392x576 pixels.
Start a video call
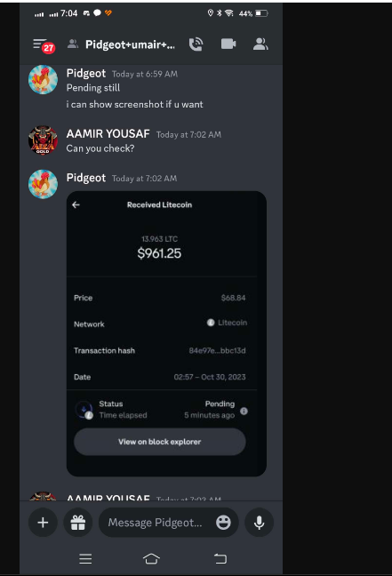[228, 44]
